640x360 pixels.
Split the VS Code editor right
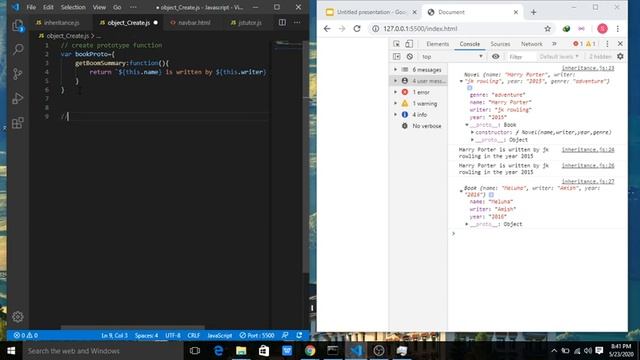[282, 22]
